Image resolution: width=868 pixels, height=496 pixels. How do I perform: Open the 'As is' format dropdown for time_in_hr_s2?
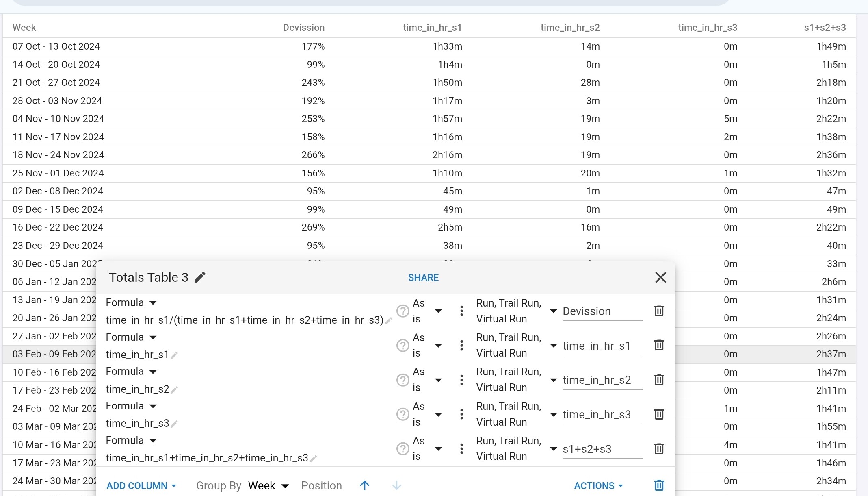[x=438, y=380]
